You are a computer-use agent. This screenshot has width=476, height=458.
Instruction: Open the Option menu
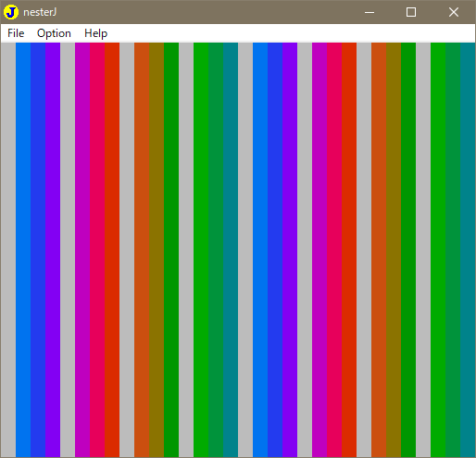point(54,33)
